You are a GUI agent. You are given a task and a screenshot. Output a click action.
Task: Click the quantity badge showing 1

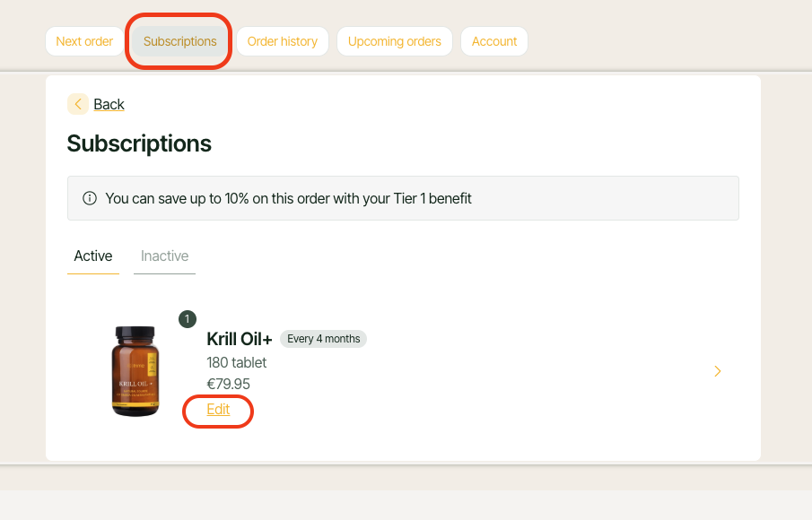188,319
